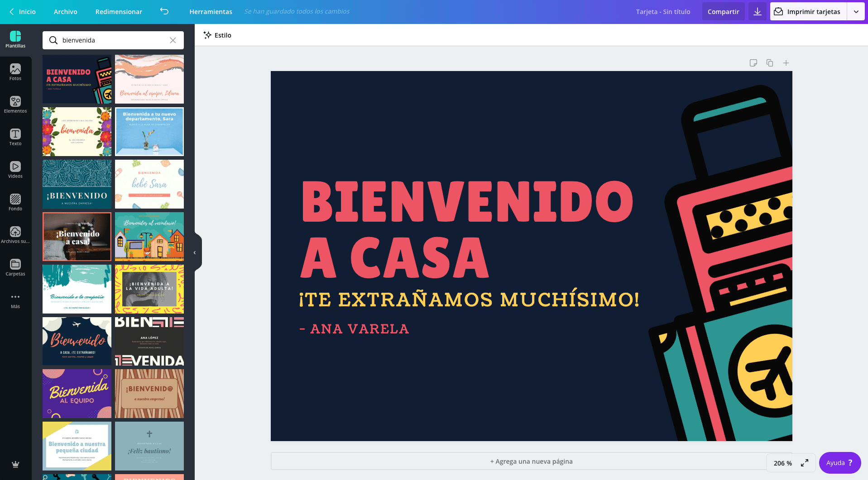This screenshot has width=868, height=480.
Task: Click Imprimir tarjetas button
Action: pyautogui.click(x=809, y=12)
